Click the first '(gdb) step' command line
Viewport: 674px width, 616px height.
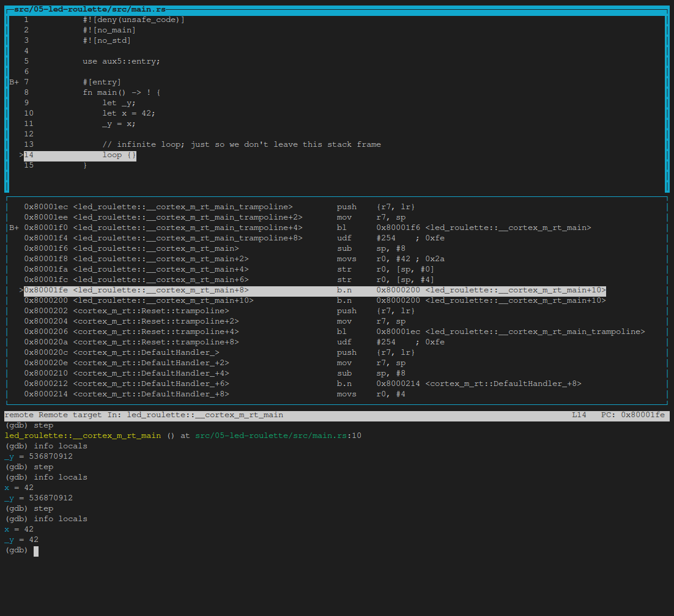pyautogui.click(x=29, y=426)
